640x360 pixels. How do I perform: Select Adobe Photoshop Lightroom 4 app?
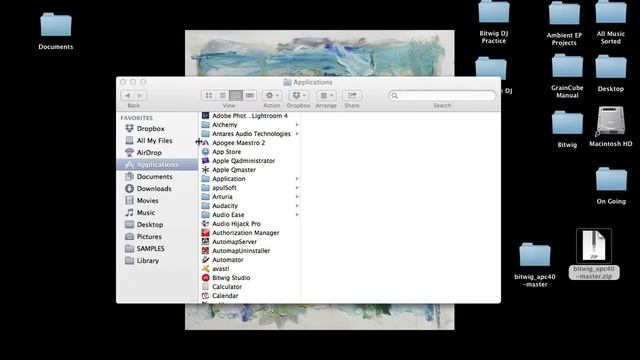click(250, 116)
